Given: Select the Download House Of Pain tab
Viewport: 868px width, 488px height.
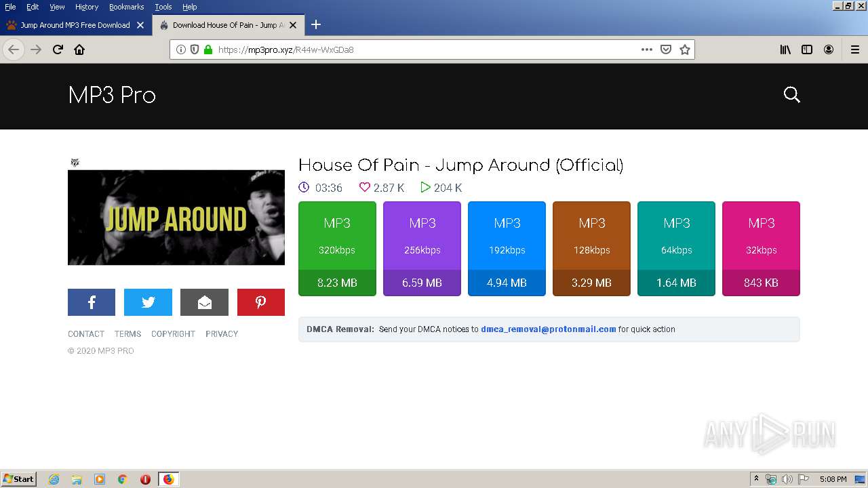Looking at the screenshot, I should click(229, 25).
